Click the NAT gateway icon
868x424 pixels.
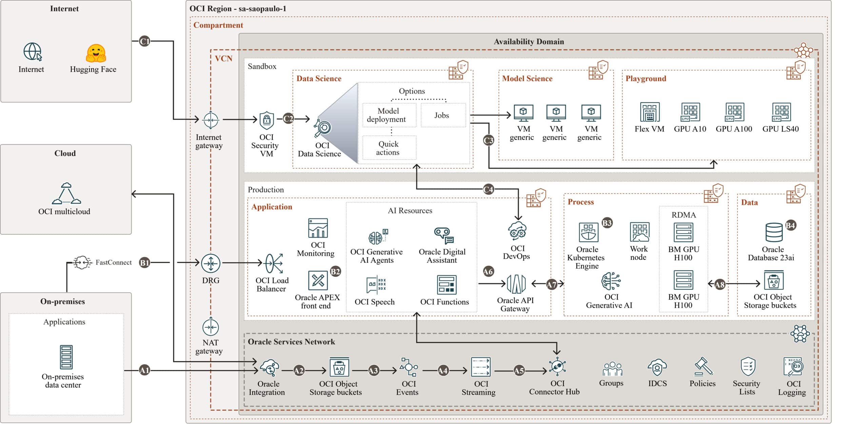click(x=211, y=327)
